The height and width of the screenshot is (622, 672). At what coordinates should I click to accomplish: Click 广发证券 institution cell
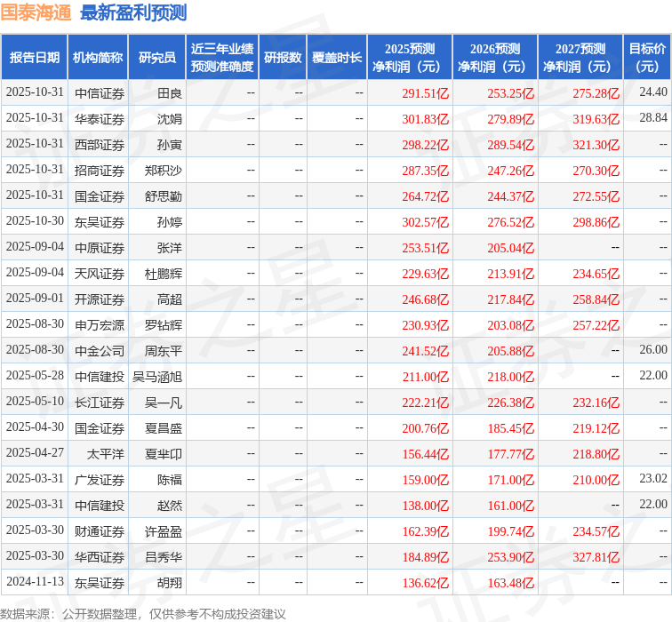[100, 479]
